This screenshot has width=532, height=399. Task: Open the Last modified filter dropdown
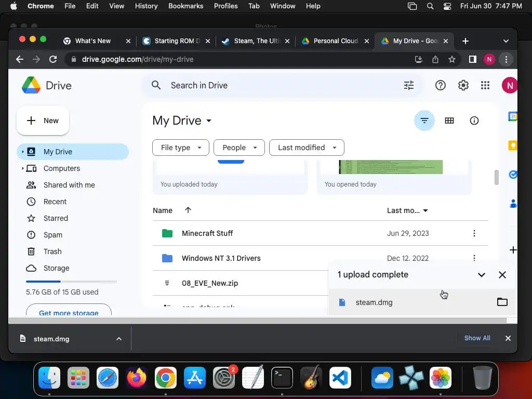[x=307, y=148]
